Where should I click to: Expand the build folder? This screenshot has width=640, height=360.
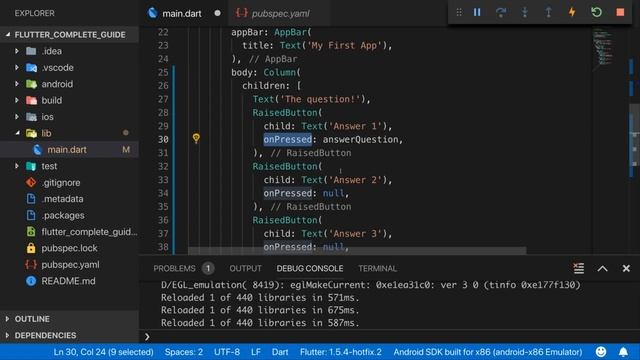point(17,100)
